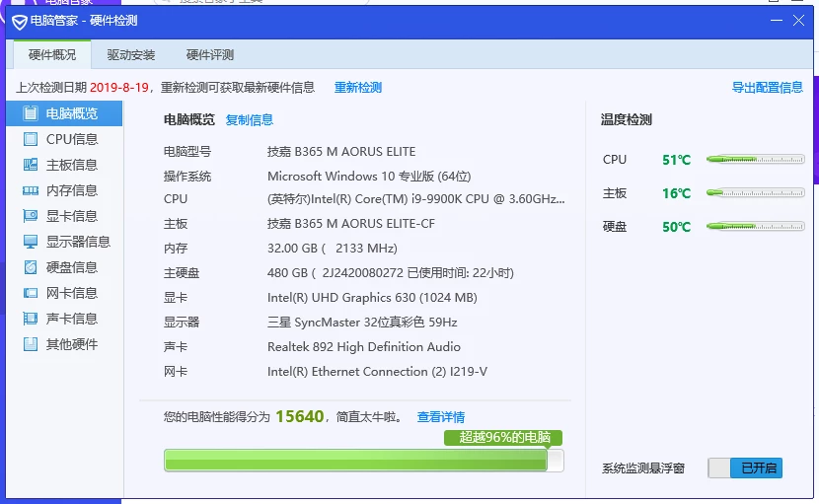The height and width of the screenshot is (504, 819).
Task: Click 导出配置信息 link
Action: (768, 87)
